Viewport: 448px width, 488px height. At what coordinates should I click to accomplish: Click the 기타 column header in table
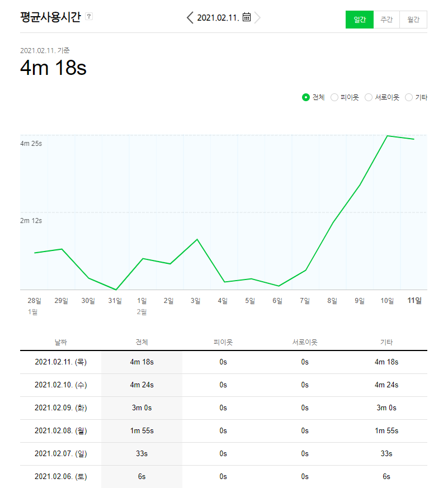pos(386,342)
